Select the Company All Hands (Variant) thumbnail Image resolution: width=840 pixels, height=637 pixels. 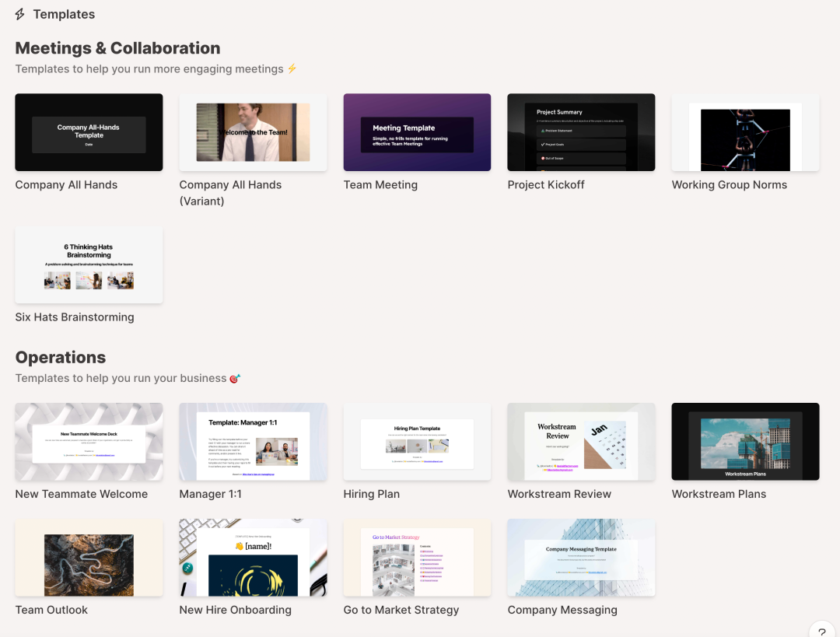253,132
